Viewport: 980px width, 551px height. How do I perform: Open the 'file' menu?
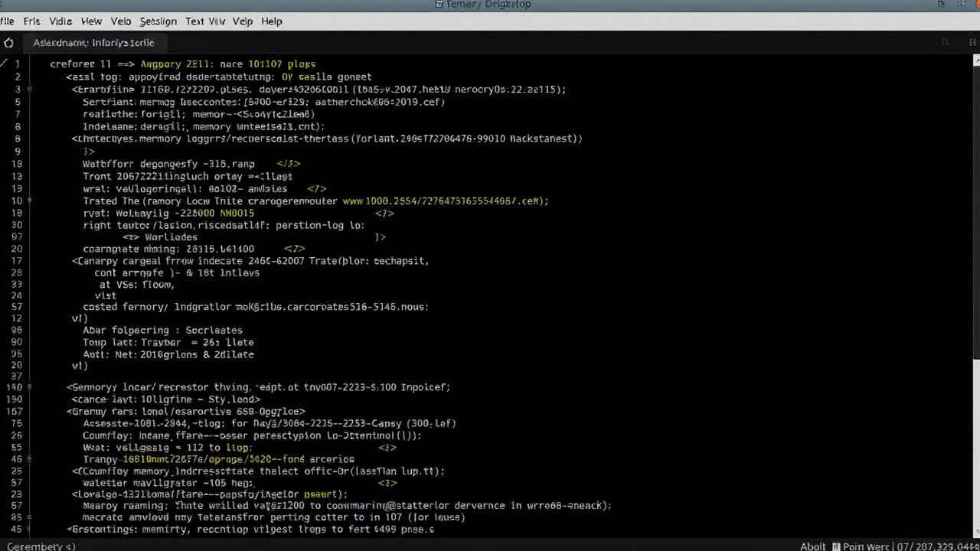(8, 21)
